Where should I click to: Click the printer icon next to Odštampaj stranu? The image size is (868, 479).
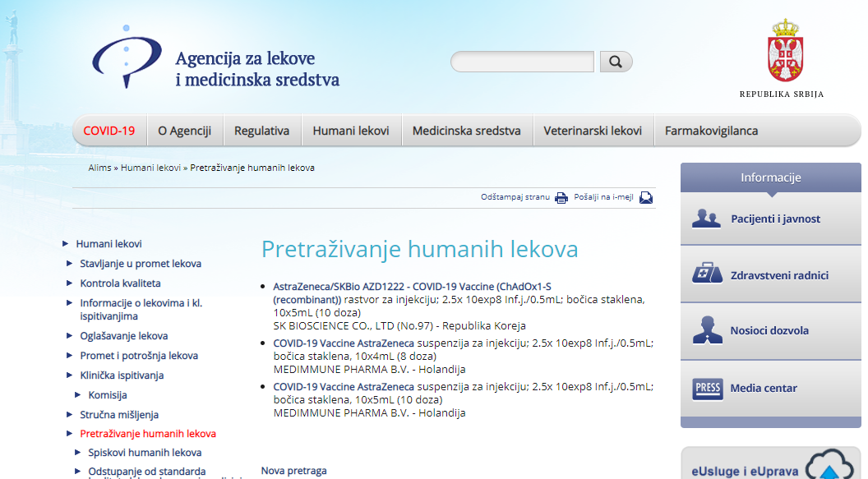(561, 197)
